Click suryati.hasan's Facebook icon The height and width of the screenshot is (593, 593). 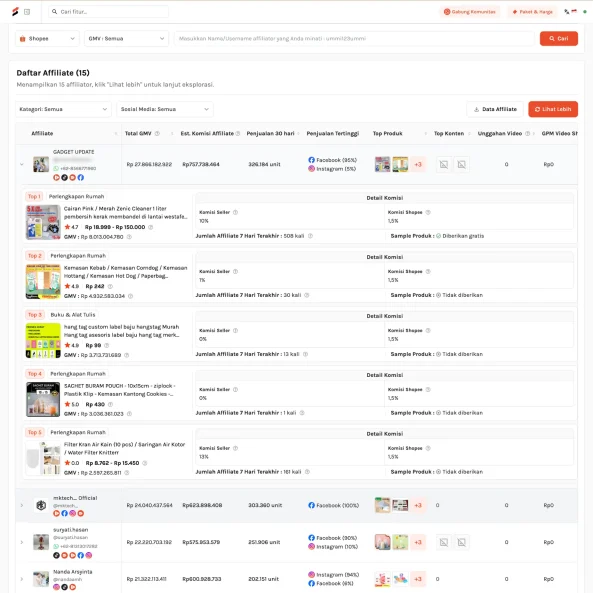pos(81,555)
